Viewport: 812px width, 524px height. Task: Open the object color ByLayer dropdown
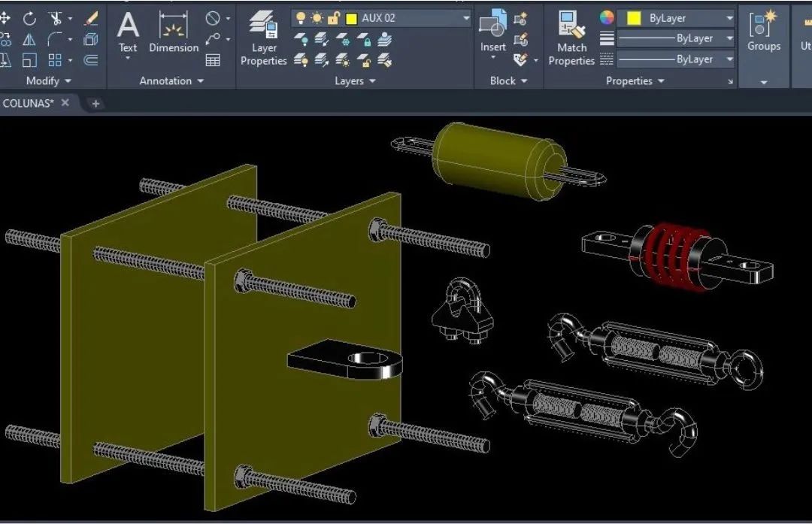click(729, 18)
